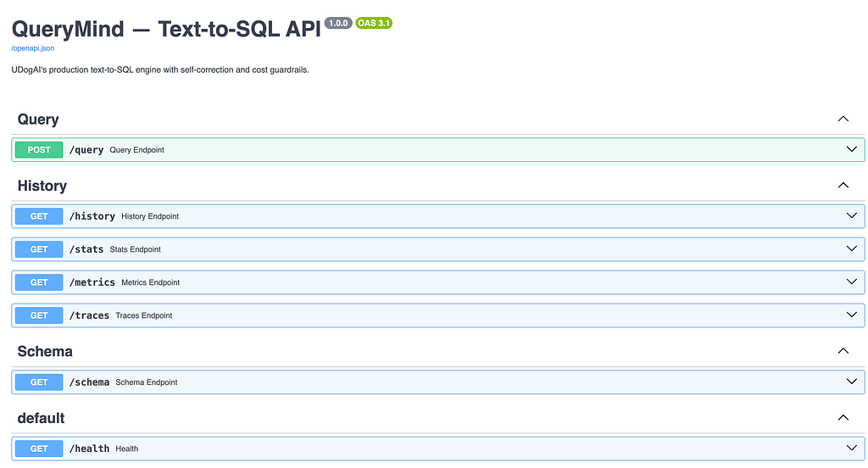868x468 pixels.
Task: Click the GET badge on /traces row
Action: pos(39,315)
